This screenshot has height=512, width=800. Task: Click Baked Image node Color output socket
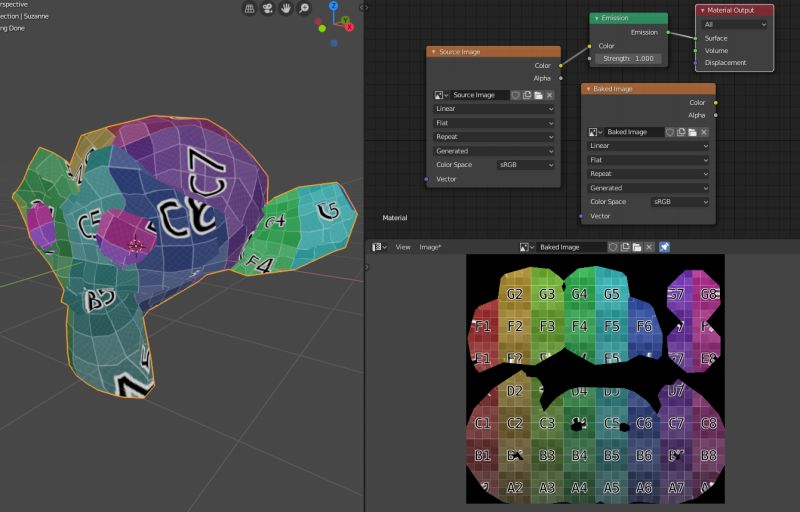pos(715,103)
